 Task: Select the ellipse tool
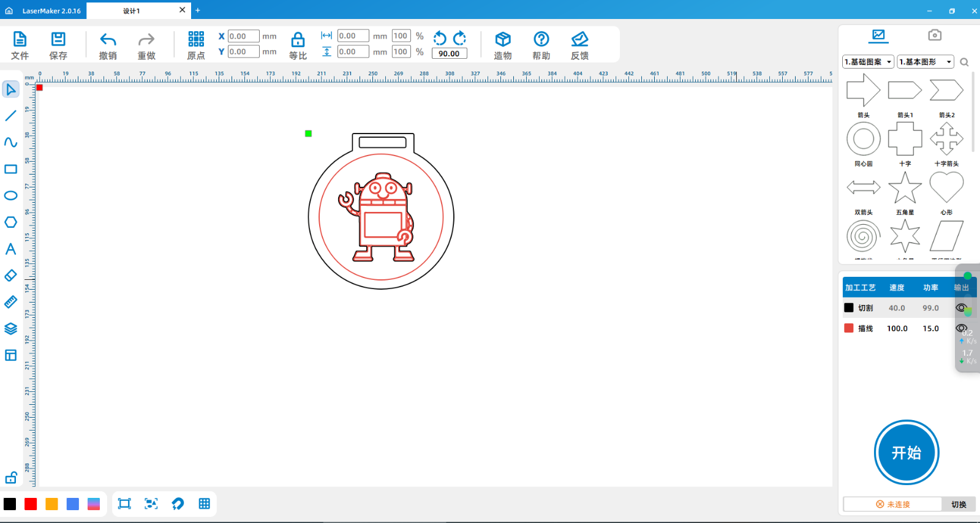pyautogui.click(x=10, y=196)
